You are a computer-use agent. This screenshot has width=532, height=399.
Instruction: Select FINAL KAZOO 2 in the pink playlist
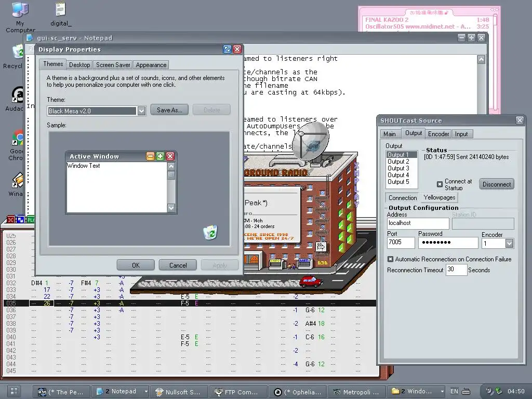click(427, 20)
